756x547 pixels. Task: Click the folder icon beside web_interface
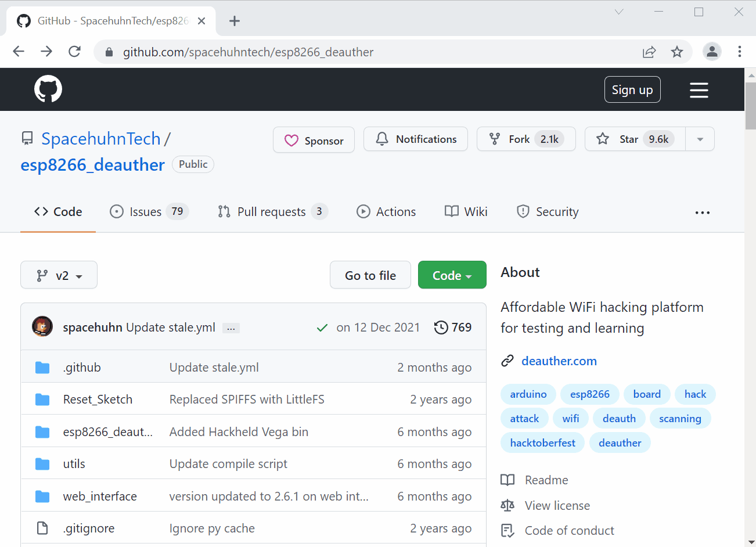[x=42, y=496]
